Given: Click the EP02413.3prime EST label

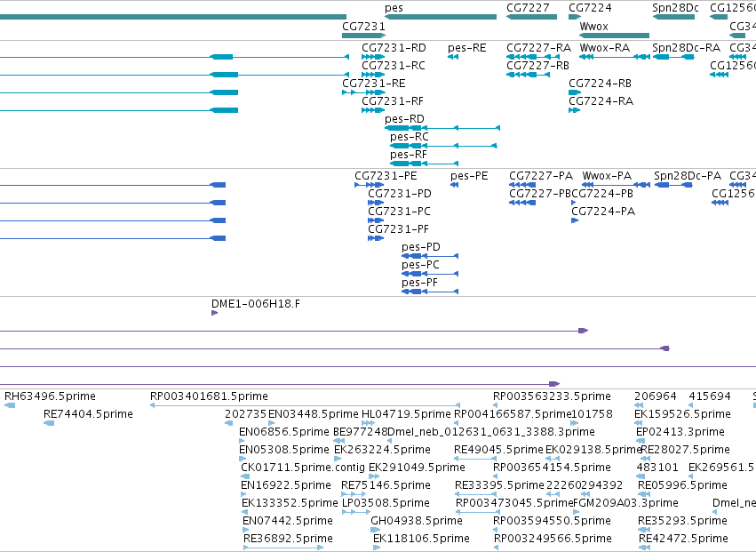Looking at the screenshot, I should [680, 432].
